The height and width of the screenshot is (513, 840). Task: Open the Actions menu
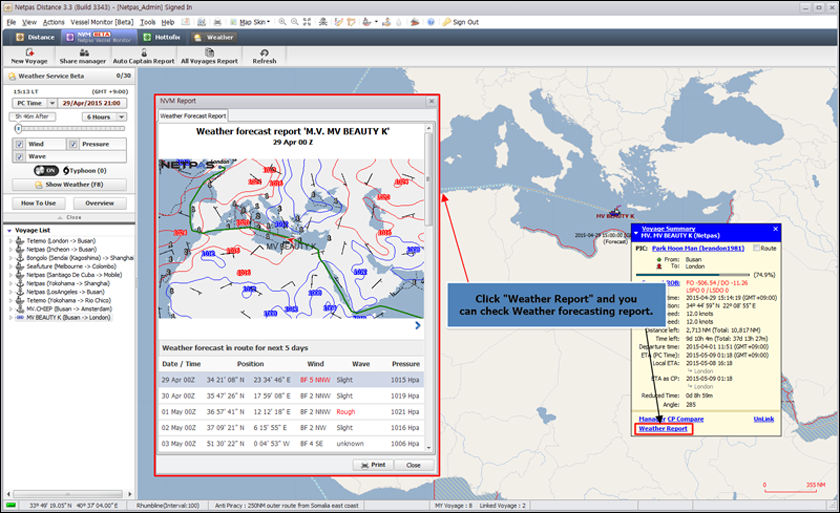pos(54,22)
